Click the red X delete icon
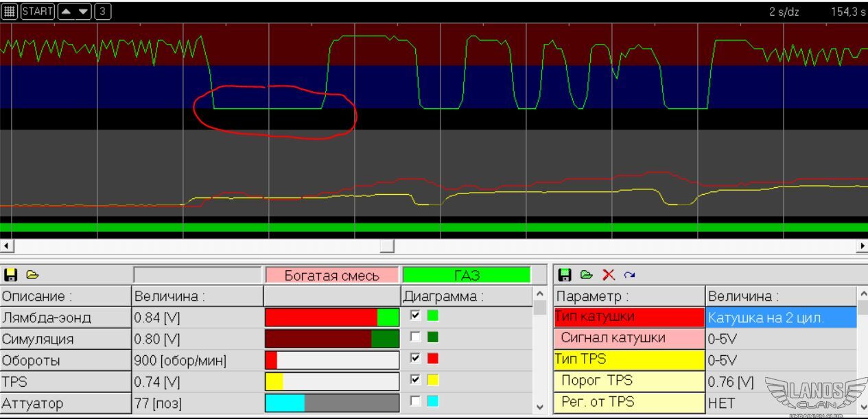 point(607,275)
